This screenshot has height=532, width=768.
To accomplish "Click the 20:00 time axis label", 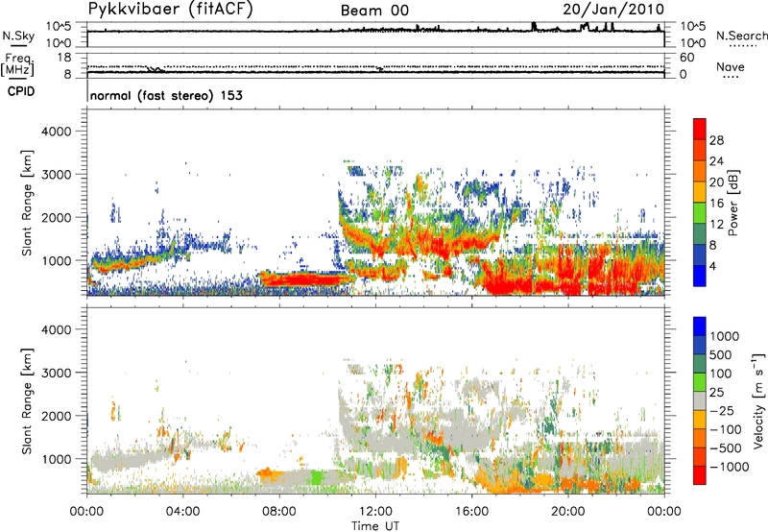I will click(x=568, y=512).
